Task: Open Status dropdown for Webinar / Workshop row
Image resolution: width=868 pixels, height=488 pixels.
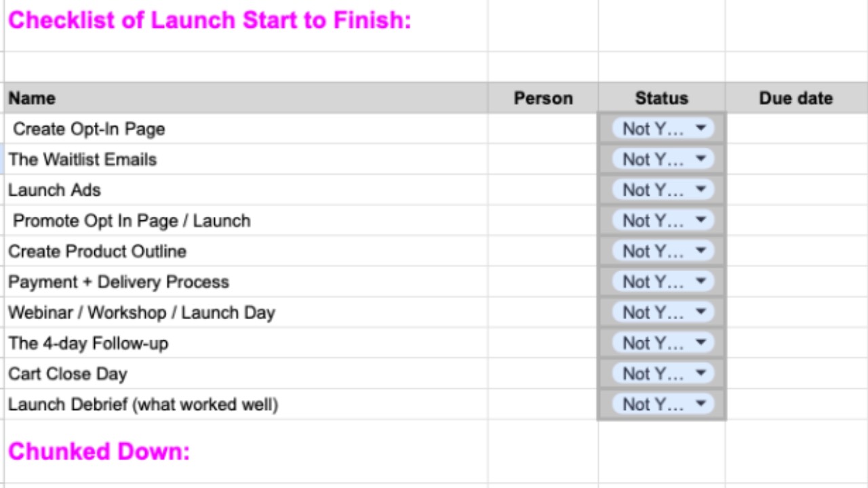Action: tap(663, 312)
